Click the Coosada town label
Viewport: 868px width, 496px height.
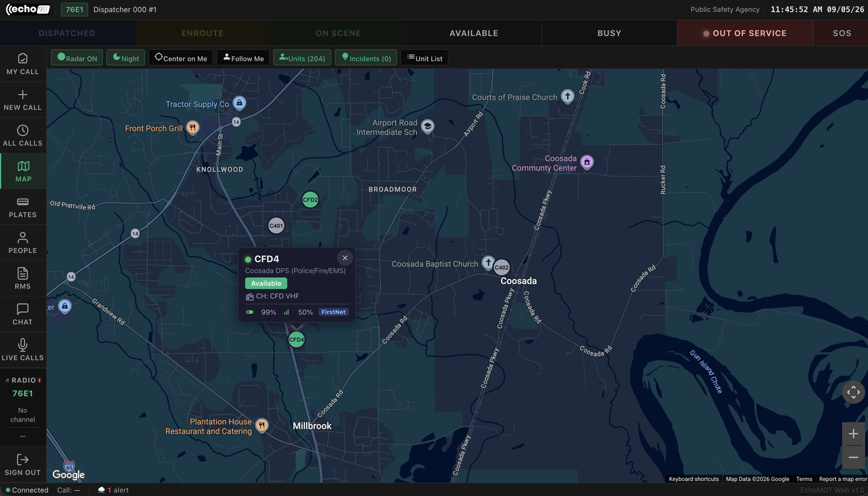[x=519, y=281]
